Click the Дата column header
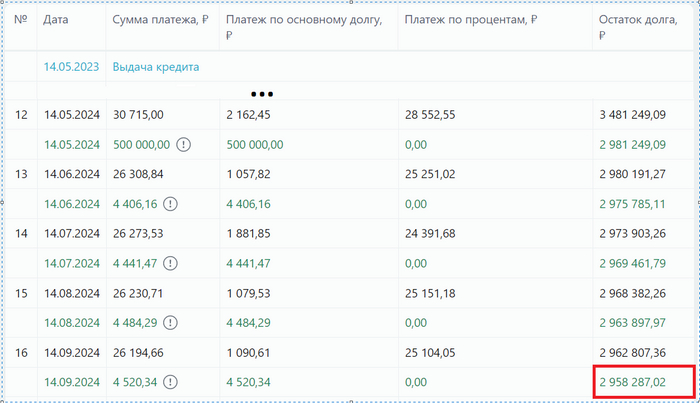The image size is (700, 403). 56,20
